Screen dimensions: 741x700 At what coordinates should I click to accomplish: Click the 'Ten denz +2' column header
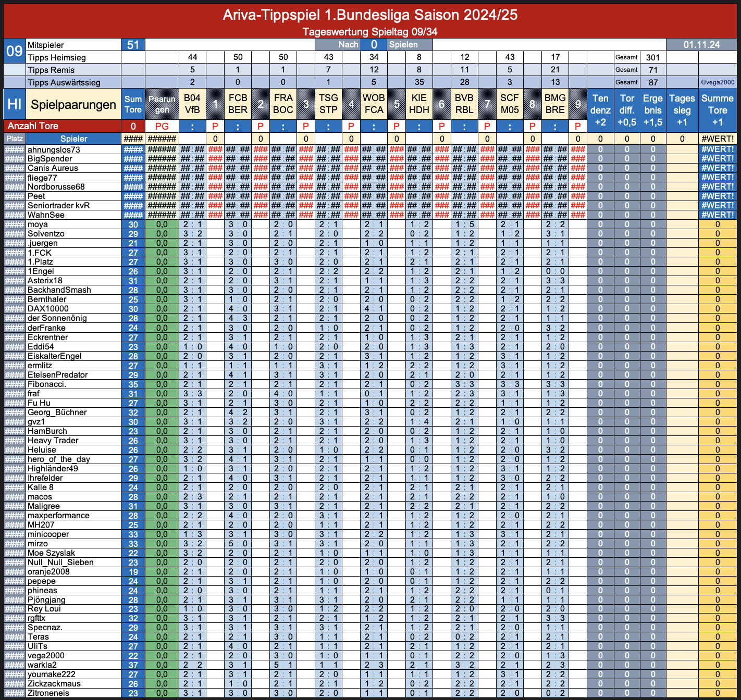pyautogui.click(x=600, y=110)
